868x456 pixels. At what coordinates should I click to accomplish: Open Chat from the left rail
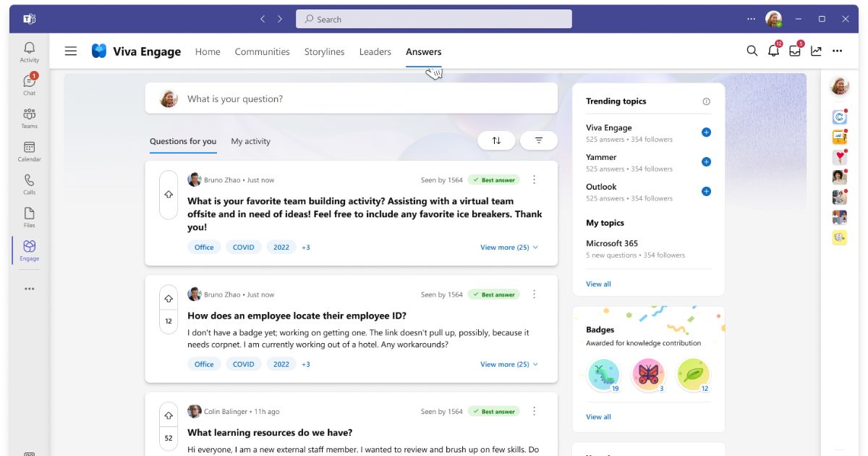(29, 84)
